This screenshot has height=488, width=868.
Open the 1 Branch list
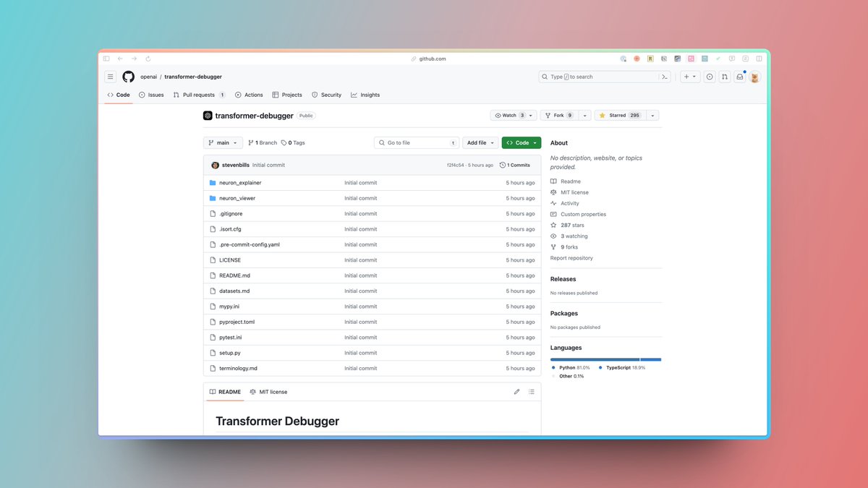(x=263, y=143)
